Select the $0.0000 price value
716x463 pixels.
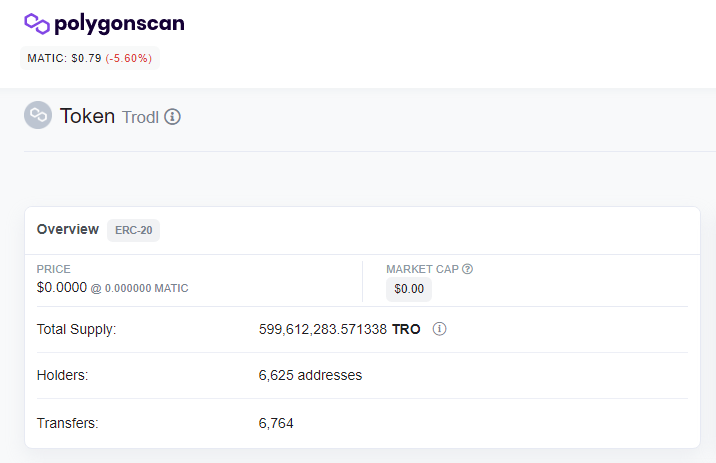pos(62,288)
